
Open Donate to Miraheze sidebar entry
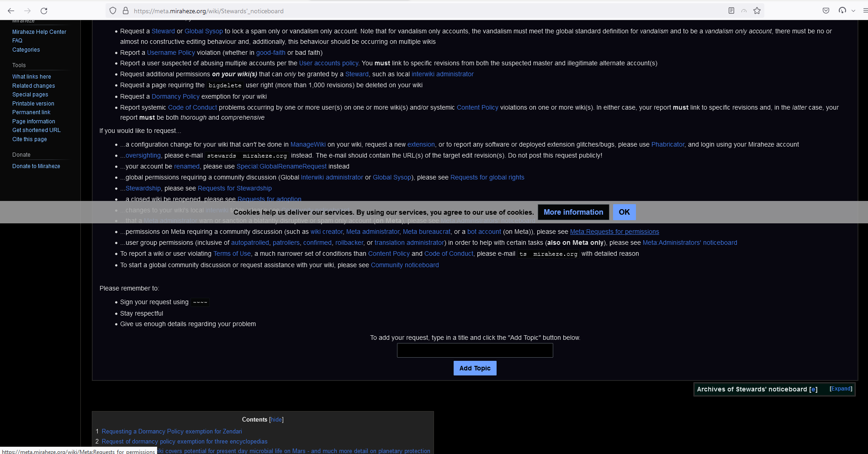pos(36,166)
